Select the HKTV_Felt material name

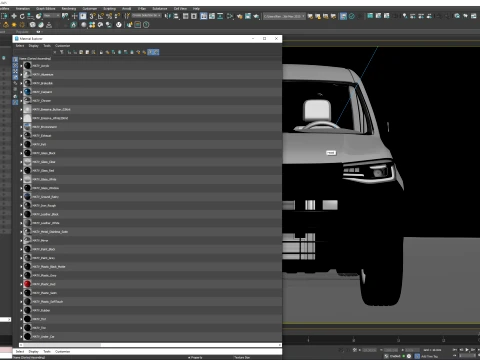39,144
